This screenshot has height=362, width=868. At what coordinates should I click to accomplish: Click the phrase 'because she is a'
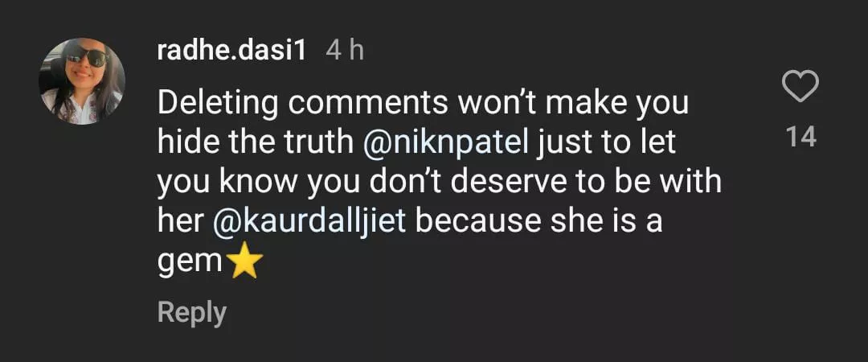(x=538, y=221)
